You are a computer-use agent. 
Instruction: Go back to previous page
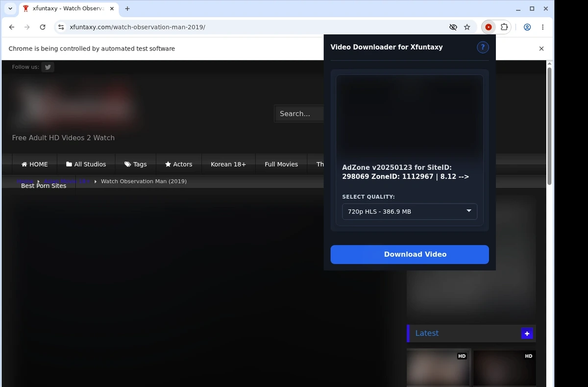pos(12,27)
